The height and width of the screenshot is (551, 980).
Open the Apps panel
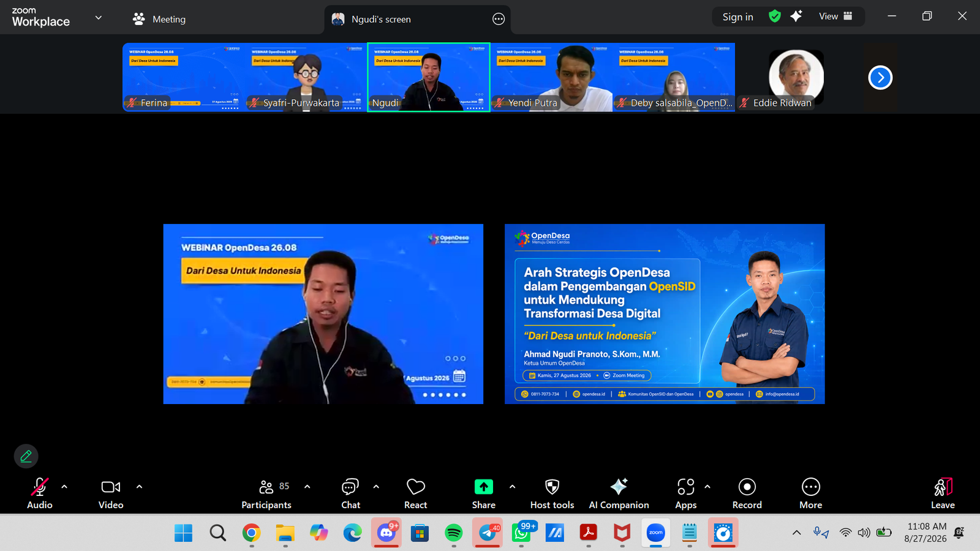tap(686, 493)
